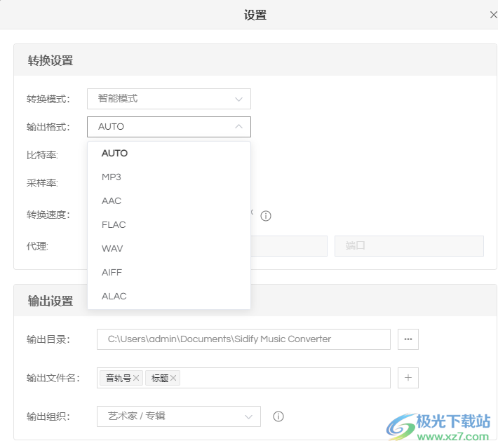This screenshot has width=498, height=448.
Task: Click the 输出组织 dropdown chevron
Action: pos(249,416)
